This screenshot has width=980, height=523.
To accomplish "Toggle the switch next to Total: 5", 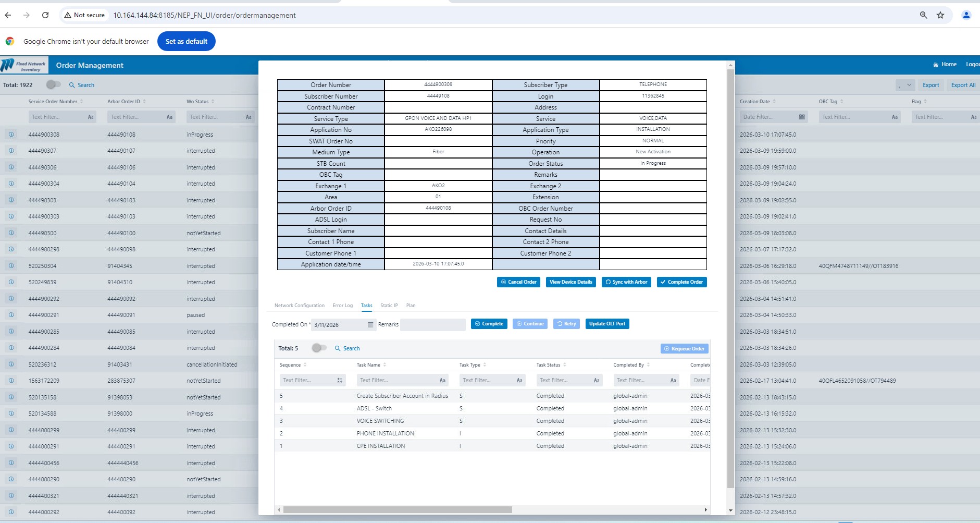I will click(319, 348).
